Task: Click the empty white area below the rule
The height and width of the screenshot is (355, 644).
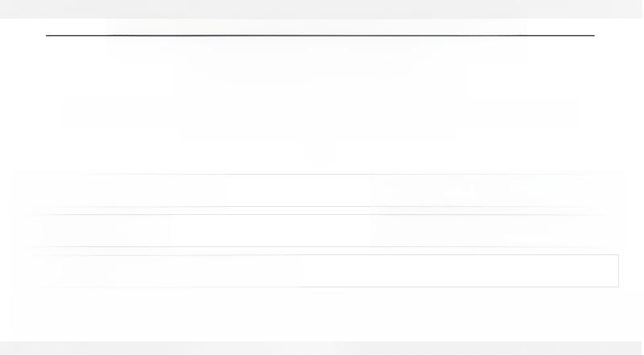Action: 320,105
